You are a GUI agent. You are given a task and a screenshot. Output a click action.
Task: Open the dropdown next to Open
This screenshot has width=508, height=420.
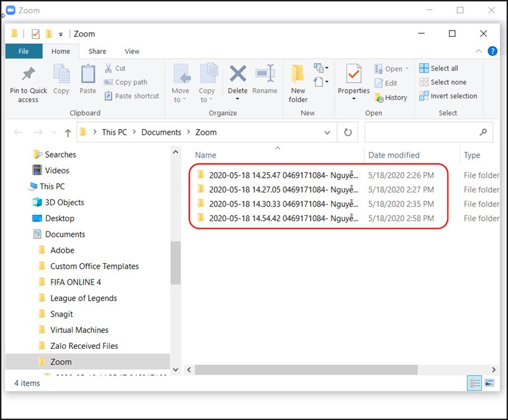(x=407, y=68)
